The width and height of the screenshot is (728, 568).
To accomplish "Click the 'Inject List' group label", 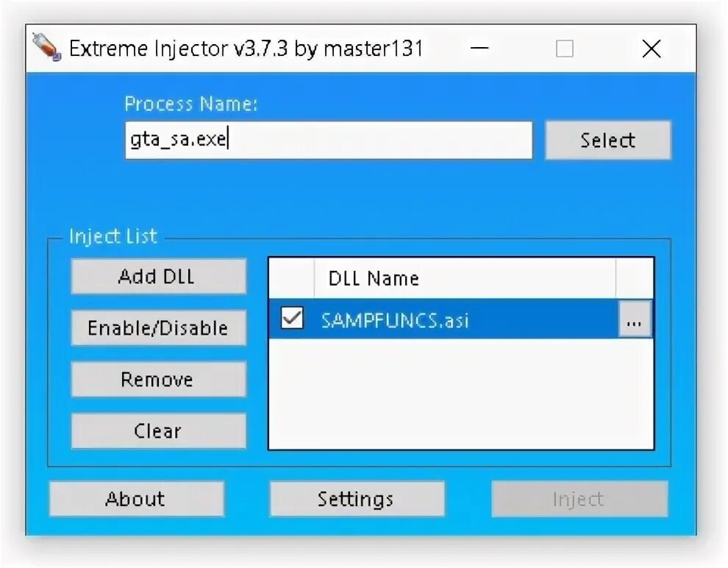I will click(x=113, y=236).
